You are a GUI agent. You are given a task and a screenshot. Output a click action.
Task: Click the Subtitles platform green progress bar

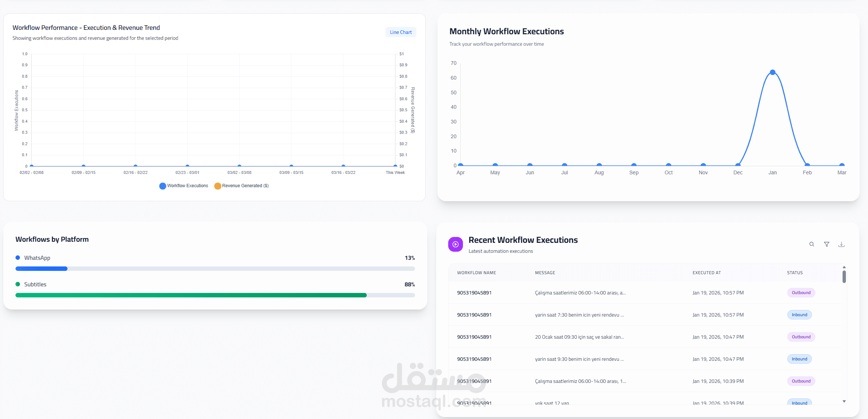(x=191, y=295)
